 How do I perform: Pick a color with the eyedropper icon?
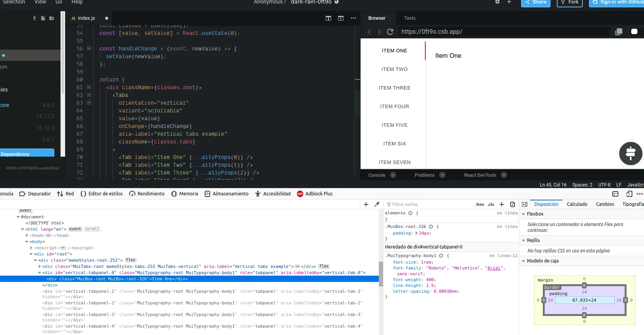click(376, 204)
